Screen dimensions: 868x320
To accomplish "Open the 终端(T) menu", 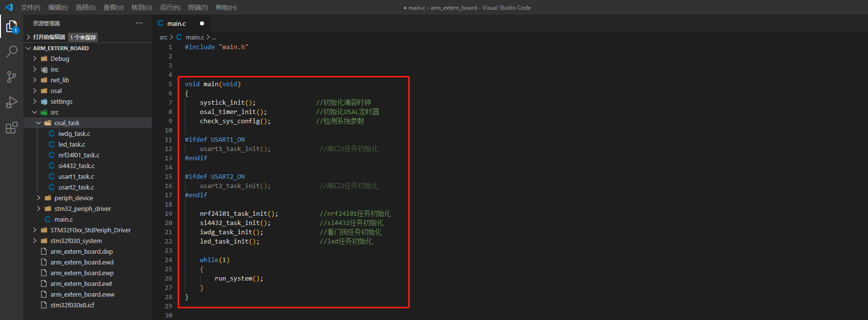I will pyautogui.click(x=198, y=8).
